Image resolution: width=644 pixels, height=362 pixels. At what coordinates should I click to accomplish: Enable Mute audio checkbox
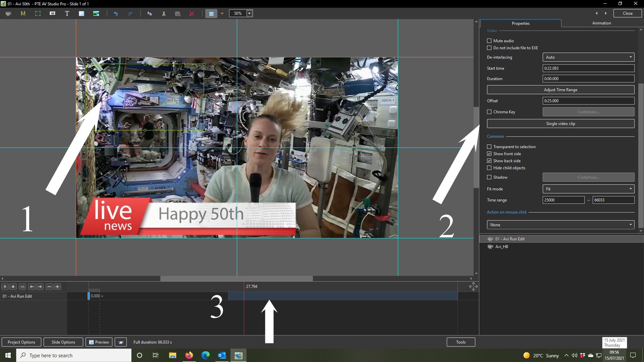489,41
